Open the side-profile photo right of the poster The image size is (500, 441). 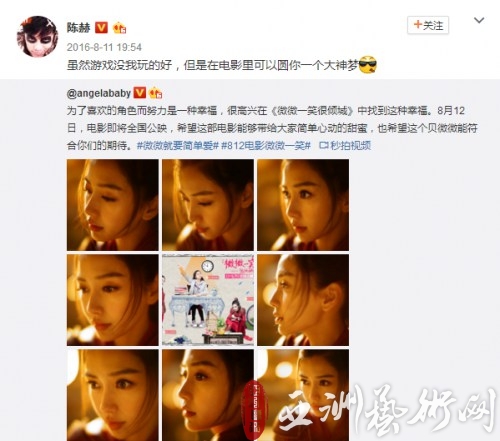pyautogui.click(x=303, y=300)
